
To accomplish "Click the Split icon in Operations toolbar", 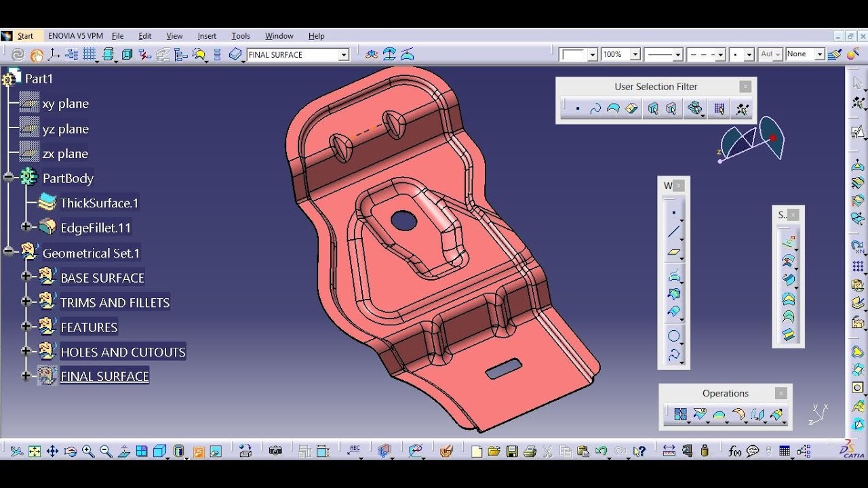I will [700, 414].
